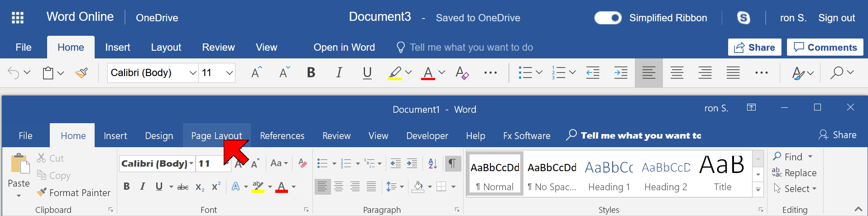This screenshot has height=216, width=868.
Task: Click Open in Word
Action: [x=344, y=47]
